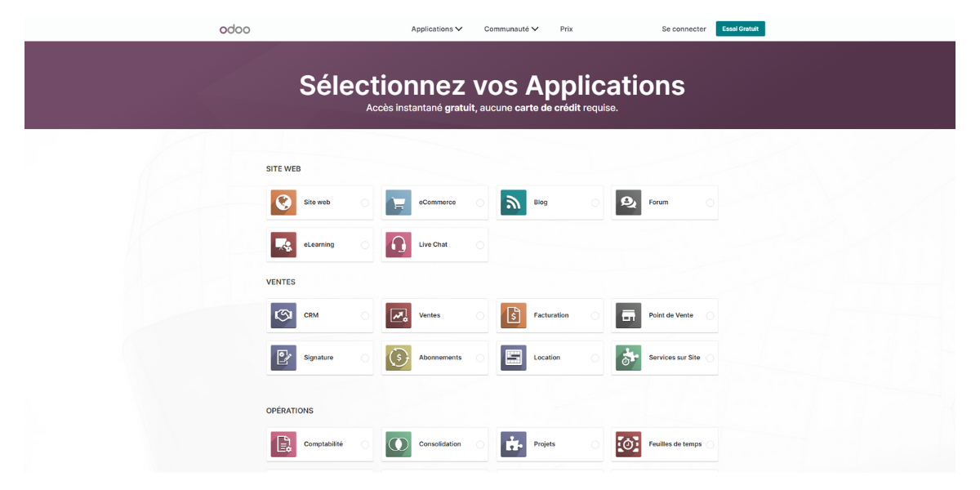This screenshot has height=490, width=980.
Task: Click the Facturation invoice icon
Action: pyautogui.click(x=513, y=314)
